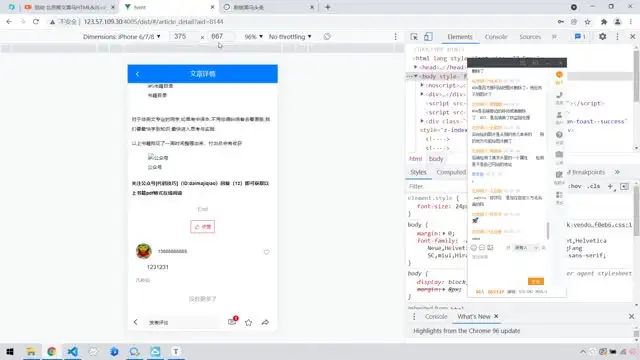Open DevTools three-dot customize menu

617,37
